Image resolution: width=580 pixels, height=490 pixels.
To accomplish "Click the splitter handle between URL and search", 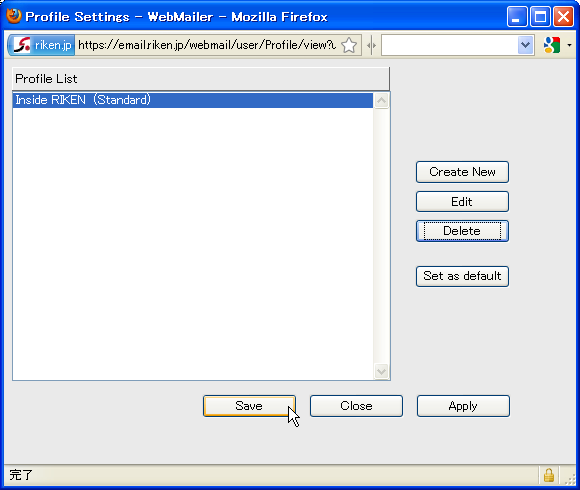I will (x=371, y=45).
